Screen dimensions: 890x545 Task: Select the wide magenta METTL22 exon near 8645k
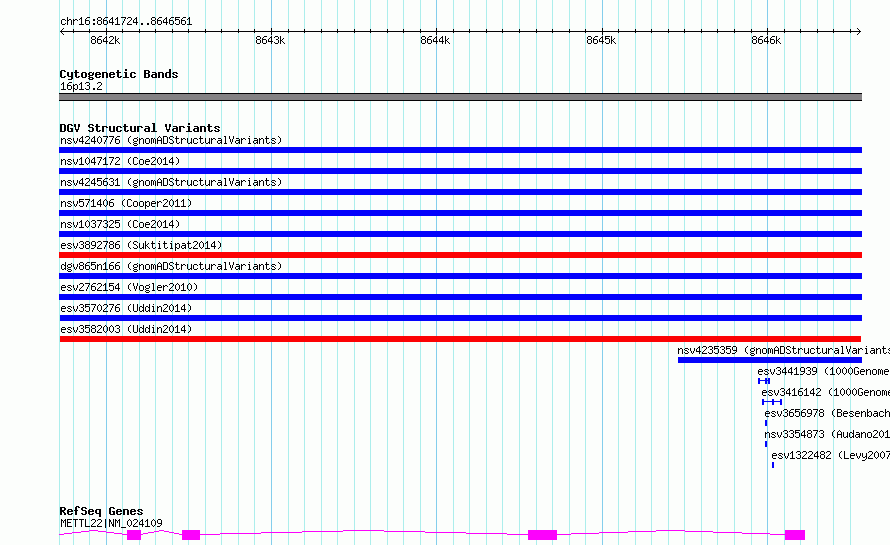543,535
